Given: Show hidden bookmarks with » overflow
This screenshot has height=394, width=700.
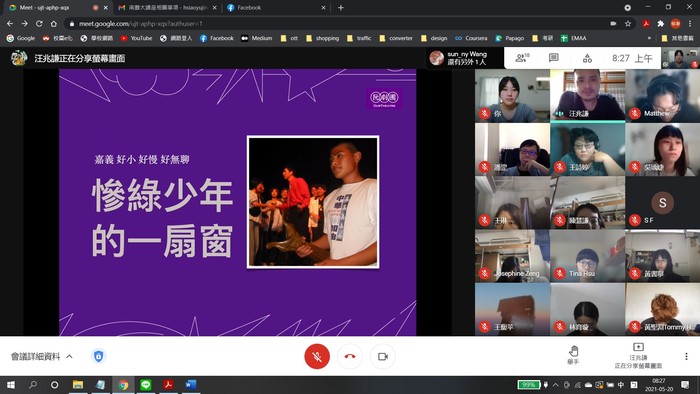Looking at the screenshot, I should click(x=649, y=38).
